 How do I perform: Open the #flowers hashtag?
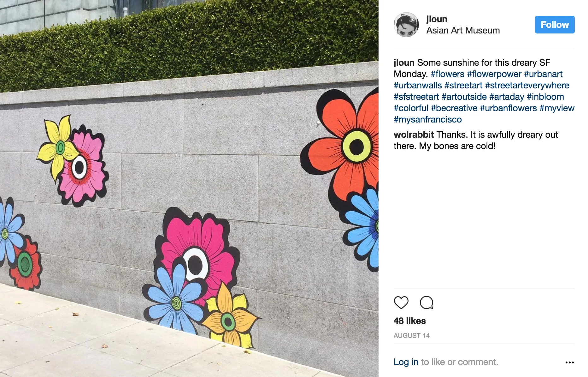pyautogui.click(x=447, y=74)
